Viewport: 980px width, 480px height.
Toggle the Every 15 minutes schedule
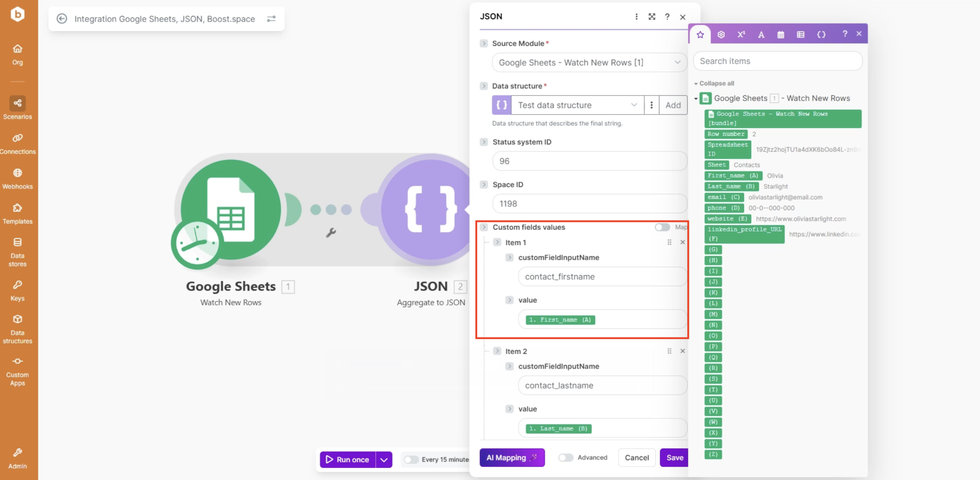point(412,459)
